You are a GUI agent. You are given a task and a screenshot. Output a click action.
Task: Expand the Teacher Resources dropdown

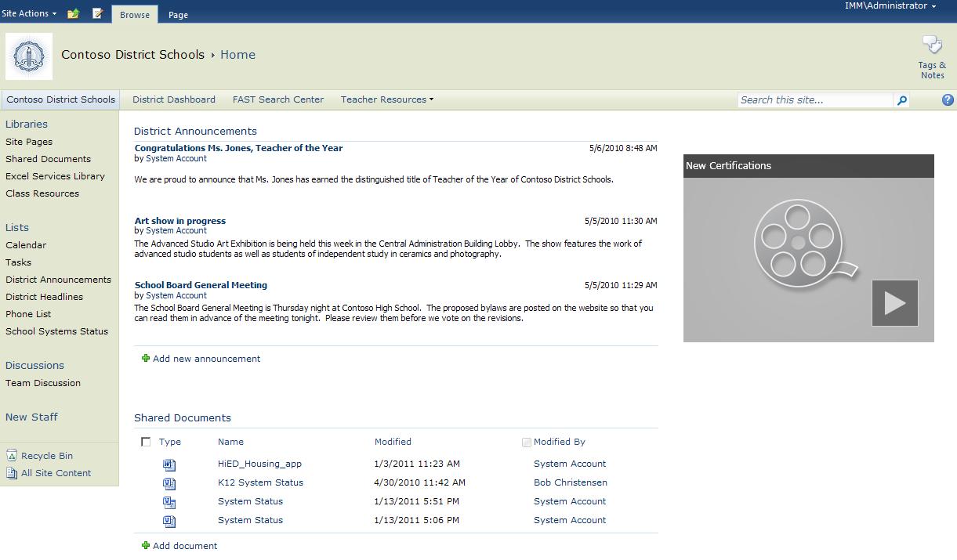coord(387,99)
